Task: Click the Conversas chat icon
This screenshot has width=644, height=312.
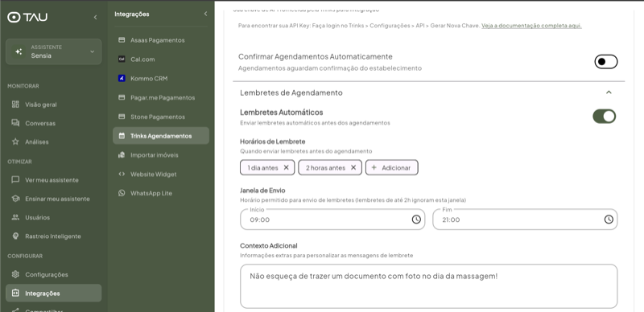Action: 15,123
